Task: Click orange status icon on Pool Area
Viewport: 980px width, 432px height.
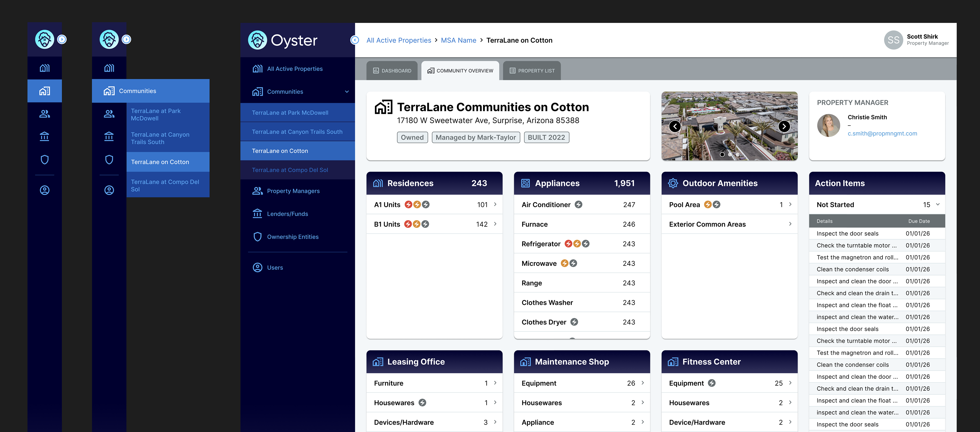Action: point(708,205)
